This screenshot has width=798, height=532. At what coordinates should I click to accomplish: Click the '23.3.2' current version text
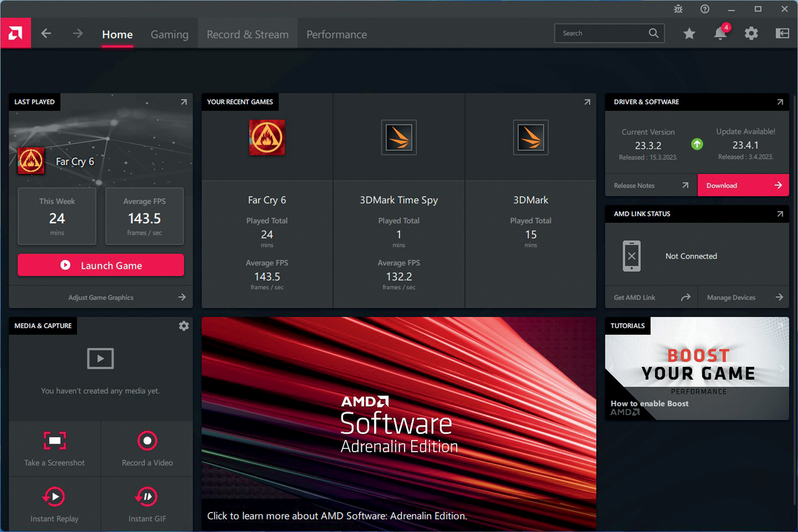coord(648,146)
